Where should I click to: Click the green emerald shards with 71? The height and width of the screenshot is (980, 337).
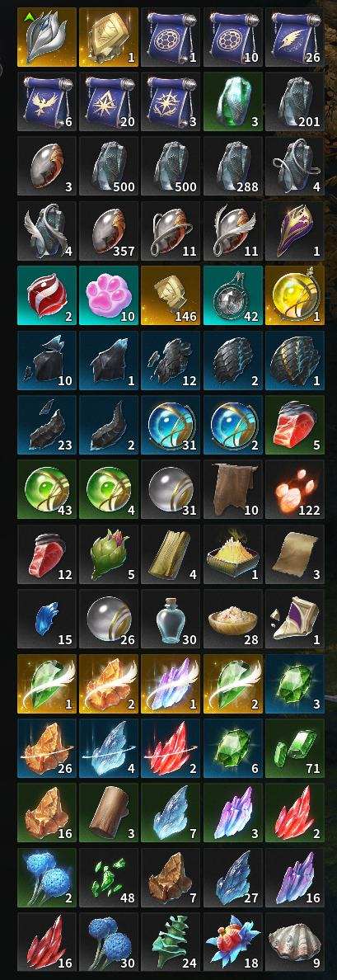pyautogui.click(x=294, y=748)
